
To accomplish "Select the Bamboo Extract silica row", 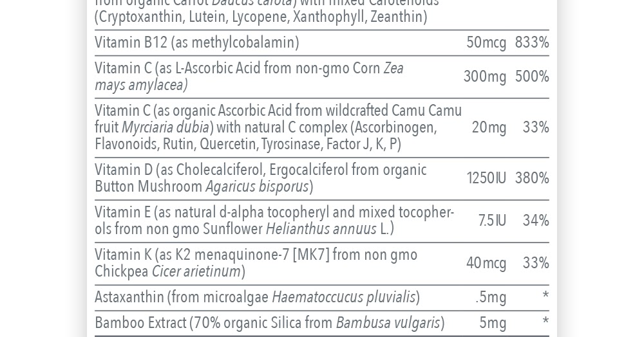I will [x=321, y=323].
